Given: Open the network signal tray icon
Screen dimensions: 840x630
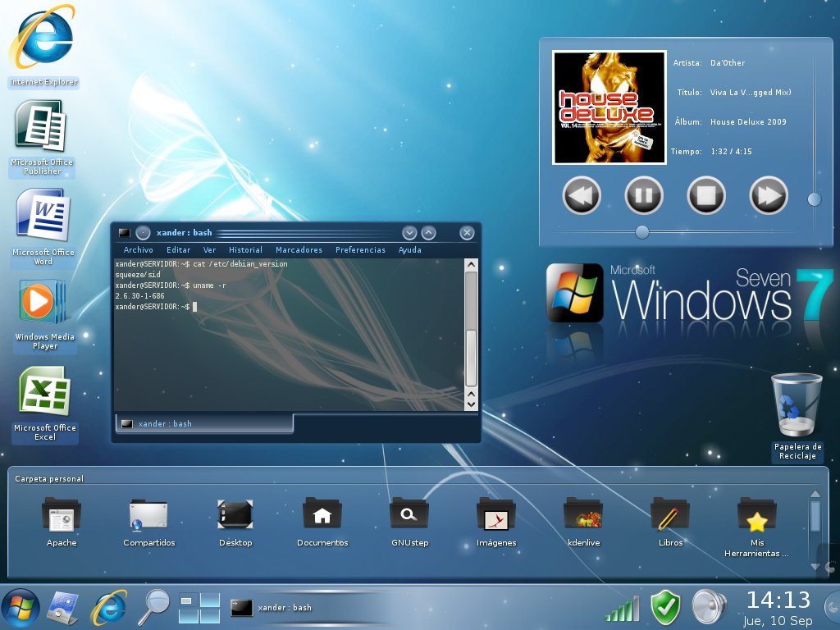Looking at the screenshot, I should click(623, 609).
